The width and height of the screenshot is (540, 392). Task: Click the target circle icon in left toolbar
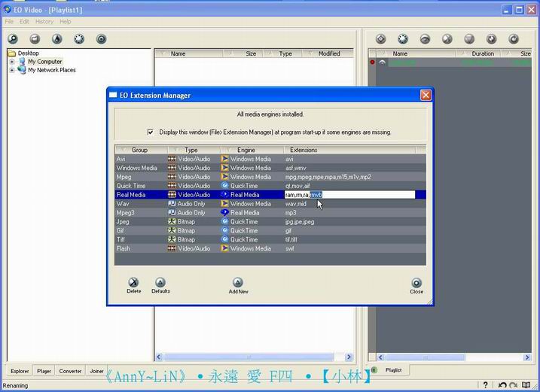coord(101,39)
